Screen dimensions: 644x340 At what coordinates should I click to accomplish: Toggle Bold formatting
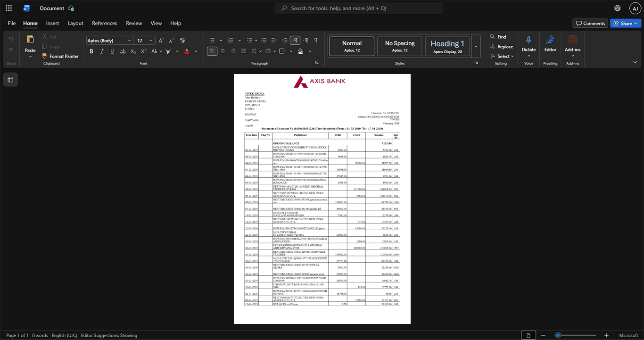[91, 51]
